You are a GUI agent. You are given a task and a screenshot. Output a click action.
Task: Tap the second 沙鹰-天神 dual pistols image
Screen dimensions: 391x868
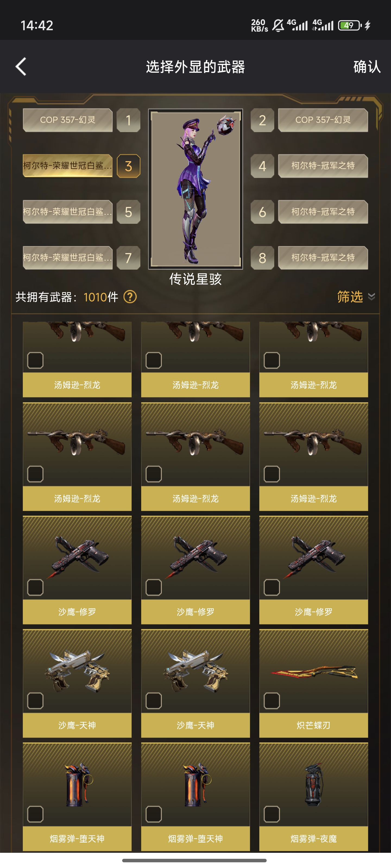195,671
